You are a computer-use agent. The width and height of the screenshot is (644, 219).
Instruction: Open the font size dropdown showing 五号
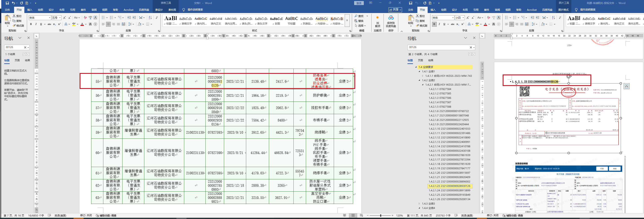coord(60,18)
